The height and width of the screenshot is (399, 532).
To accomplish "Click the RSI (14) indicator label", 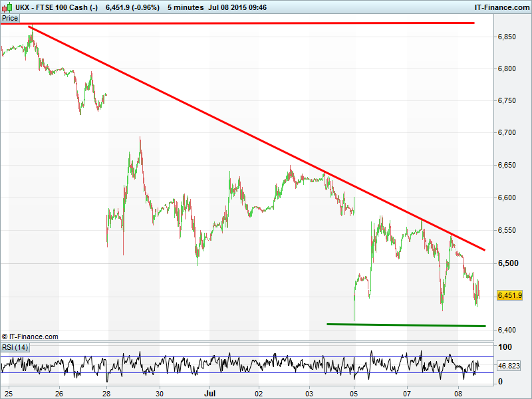I will [15, 347].
